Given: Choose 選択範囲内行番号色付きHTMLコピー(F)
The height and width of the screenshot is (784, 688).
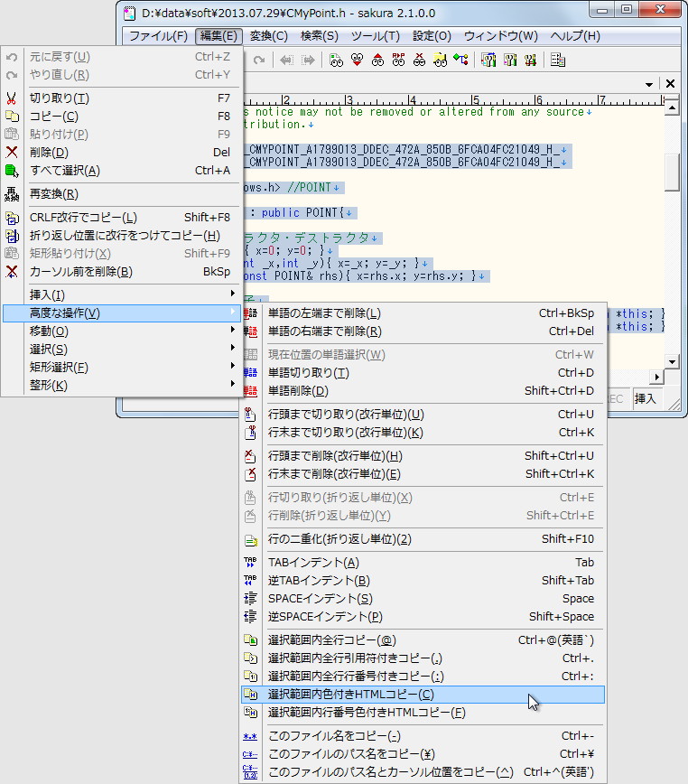Looking at the screenshot, I should (423, 712).
